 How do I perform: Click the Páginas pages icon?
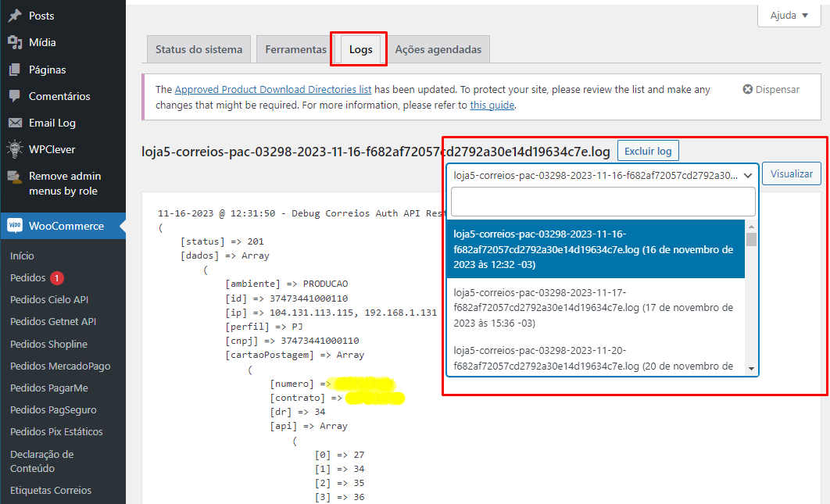tap(15, 70)
